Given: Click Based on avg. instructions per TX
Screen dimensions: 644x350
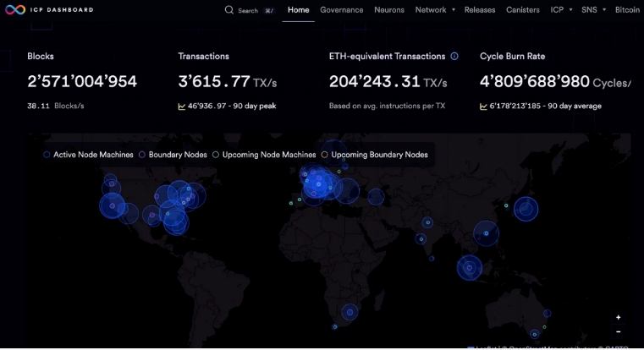Looking at the screenshot, I should click(x=387, y=106).
